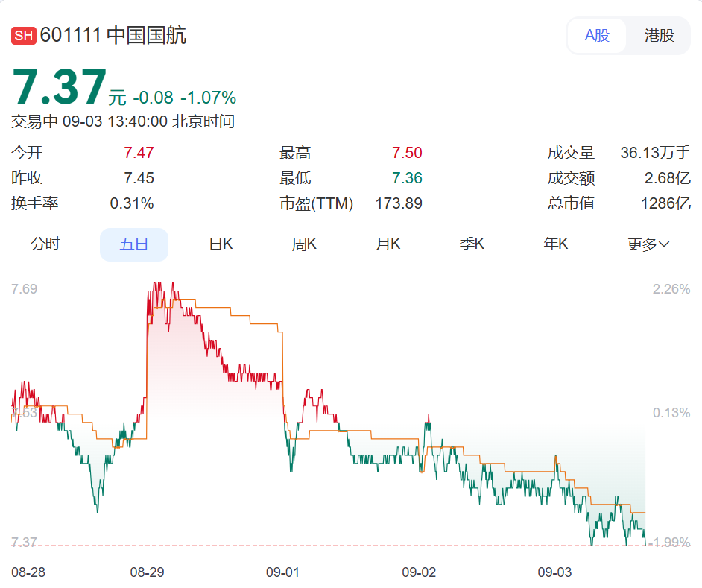Open the 周K chart tab
This screenshot has width=702, height=588.
(x=304, y=244)
